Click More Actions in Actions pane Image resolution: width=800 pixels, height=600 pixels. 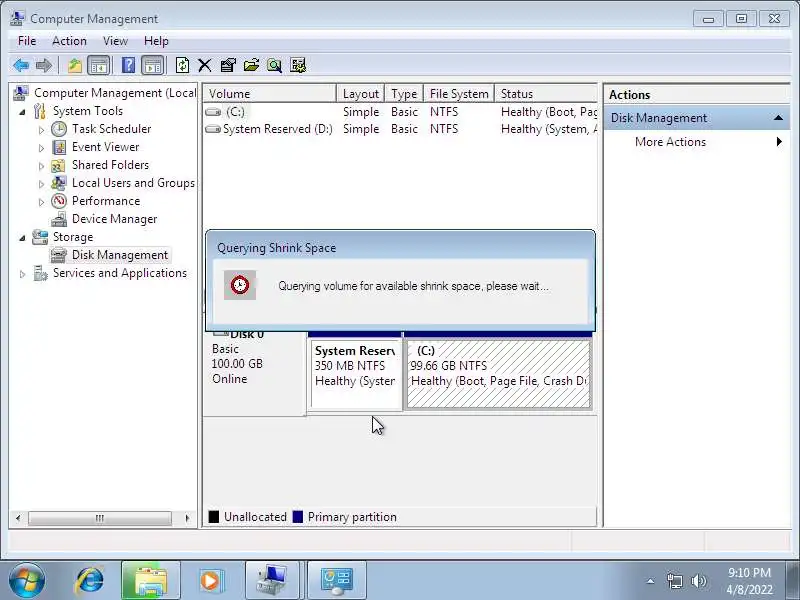coord(670,142)
